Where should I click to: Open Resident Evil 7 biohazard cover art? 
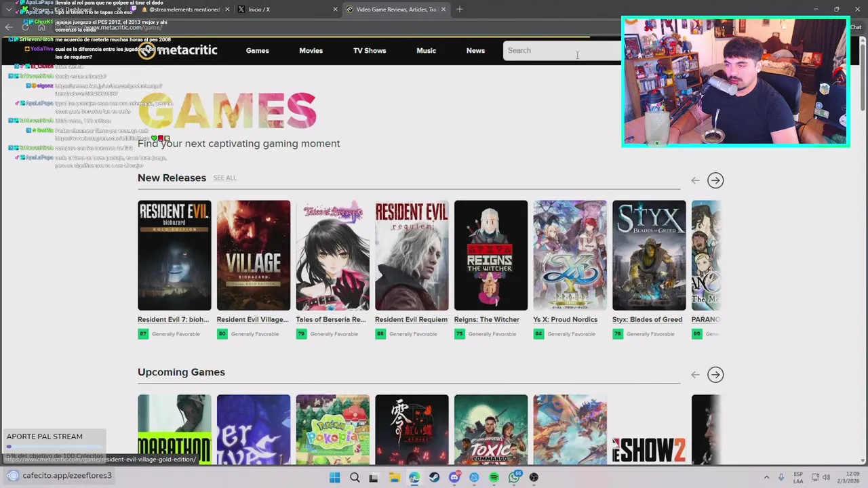pos(174,256)
